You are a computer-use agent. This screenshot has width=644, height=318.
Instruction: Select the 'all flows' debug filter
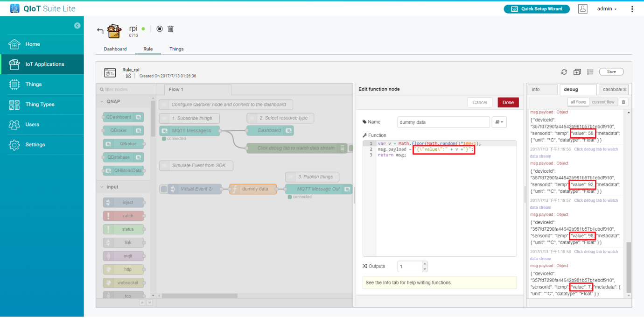click(x=578, y=102)
